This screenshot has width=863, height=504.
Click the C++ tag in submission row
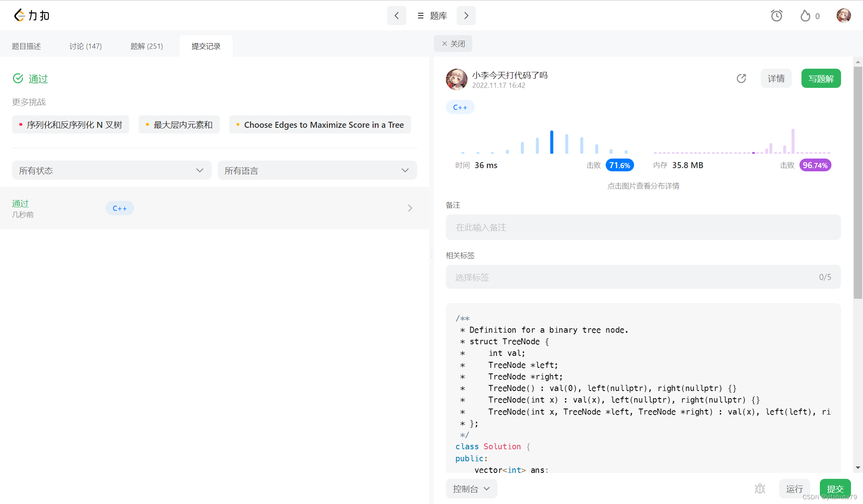[119, 208]
